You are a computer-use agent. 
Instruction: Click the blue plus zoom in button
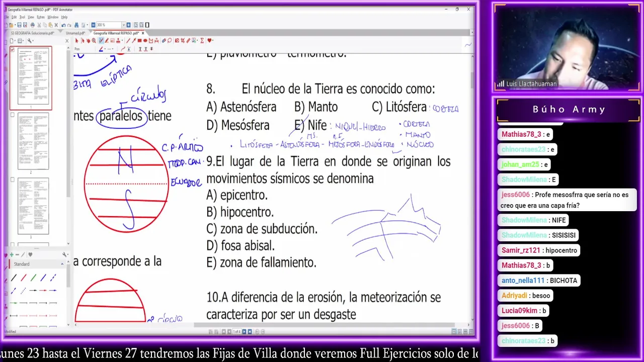[128, 25]
